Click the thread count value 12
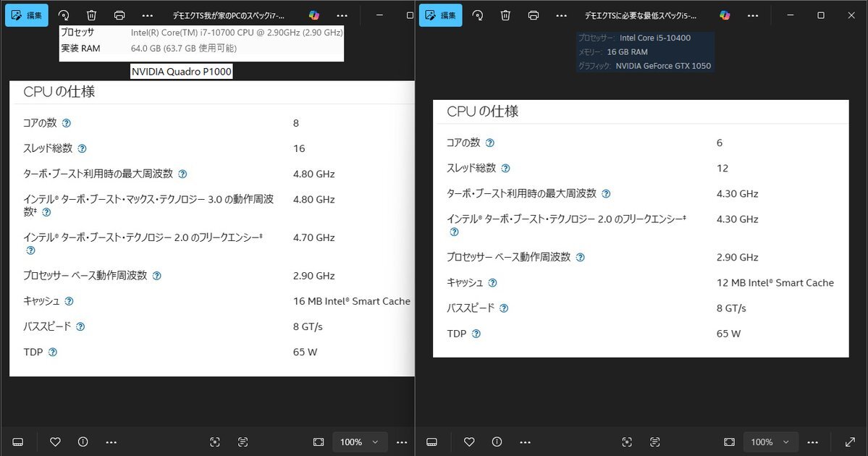Viewport: 868px width, 456px height. coord(722,168)
